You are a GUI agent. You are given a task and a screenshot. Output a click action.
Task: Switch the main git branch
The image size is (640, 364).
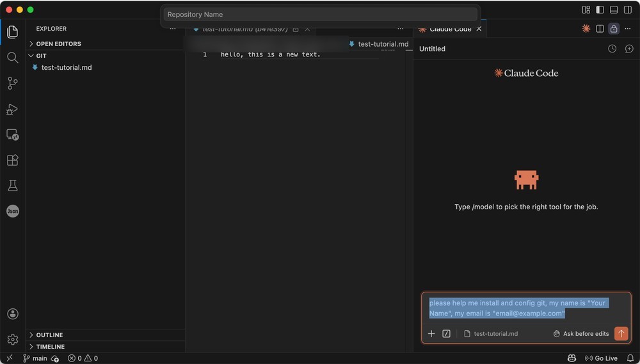point(35,358)
